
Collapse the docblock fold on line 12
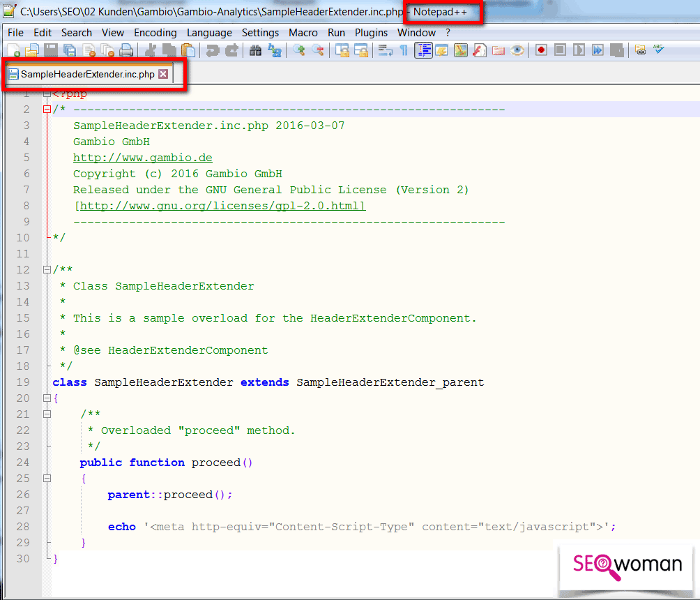(x=47, y=269)
